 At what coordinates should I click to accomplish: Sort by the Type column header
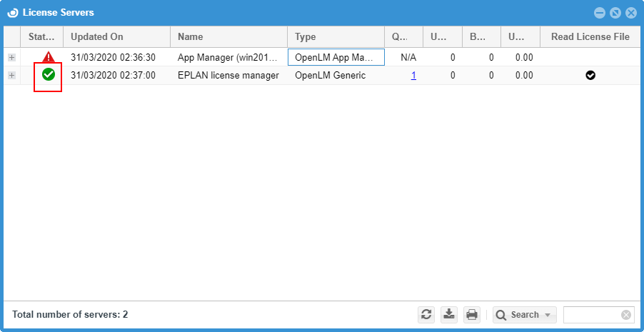click(336, 37)
